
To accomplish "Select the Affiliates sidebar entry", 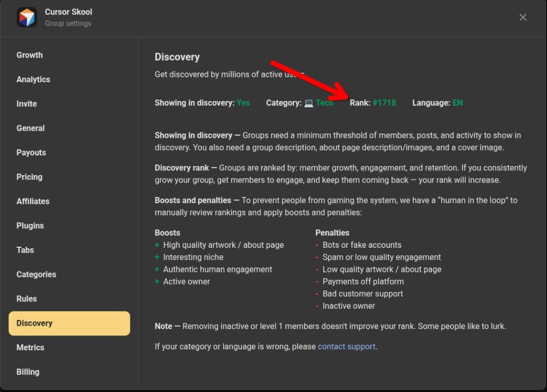I will [33, 201].
